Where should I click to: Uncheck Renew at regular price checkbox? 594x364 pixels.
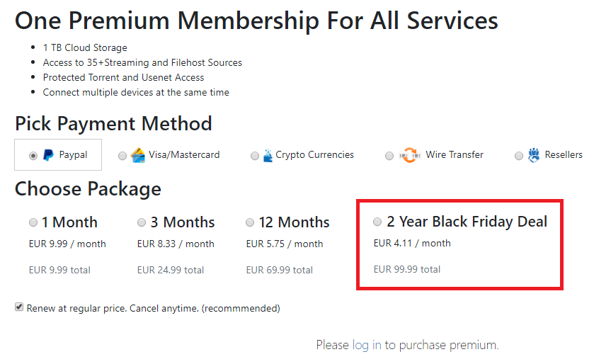click(19, 308)
